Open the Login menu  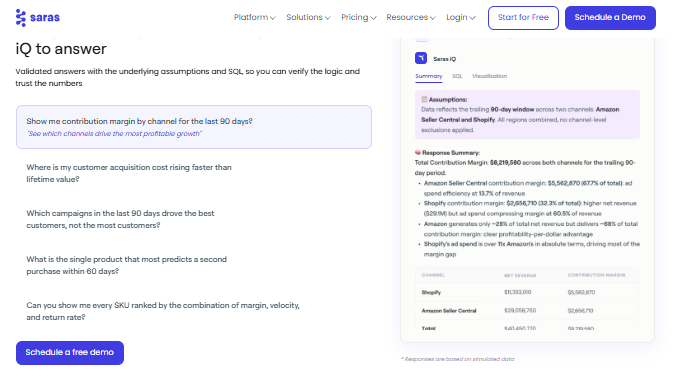[x=461, y=17]
